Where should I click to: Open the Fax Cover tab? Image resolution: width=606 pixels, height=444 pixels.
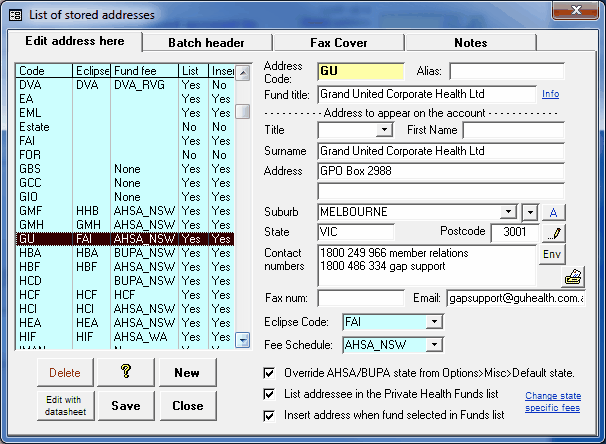click(x=337, y=43)
